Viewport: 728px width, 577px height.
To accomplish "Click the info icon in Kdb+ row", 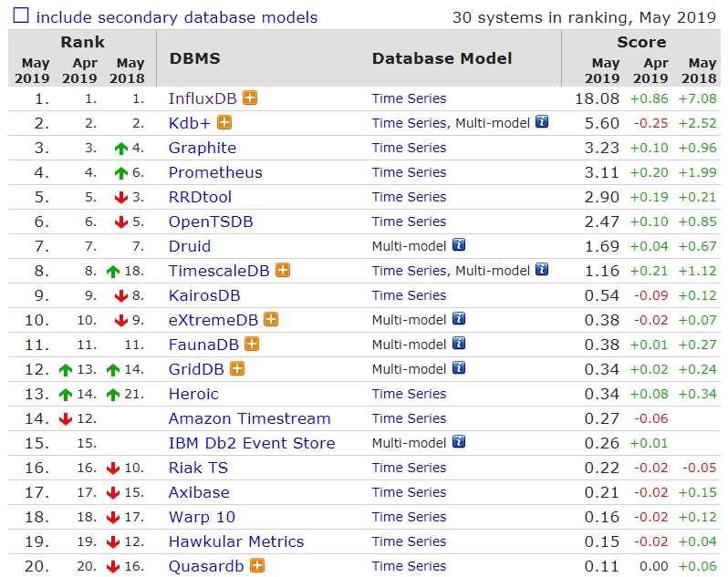I will (x=542, y=122).
